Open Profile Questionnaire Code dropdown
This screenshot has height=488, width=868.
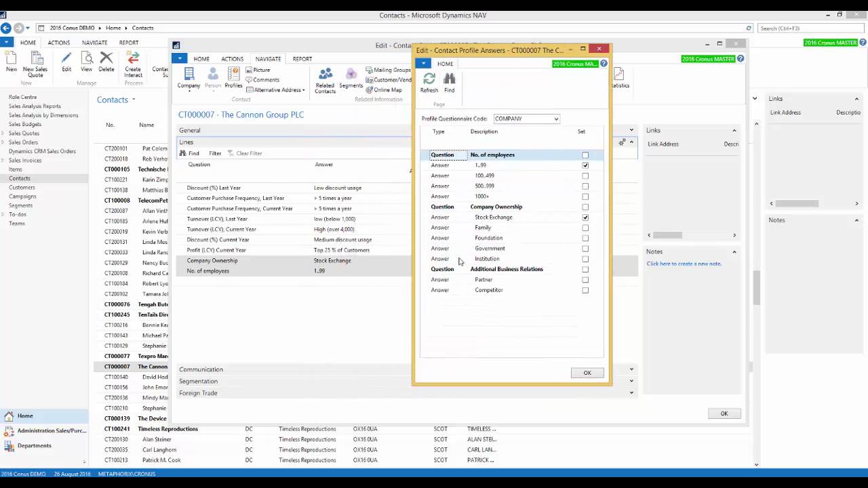556,119
